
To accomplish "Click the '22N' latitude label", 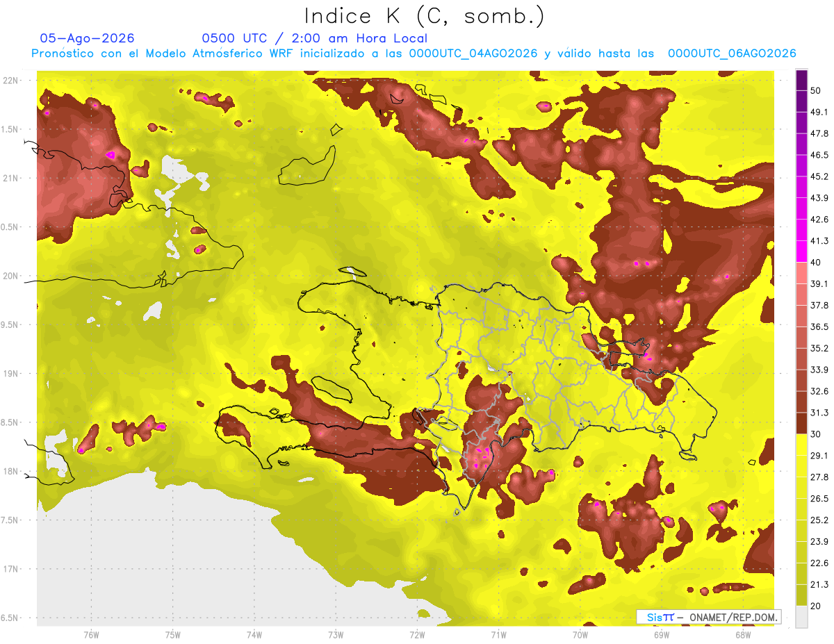I will (10, 81).
